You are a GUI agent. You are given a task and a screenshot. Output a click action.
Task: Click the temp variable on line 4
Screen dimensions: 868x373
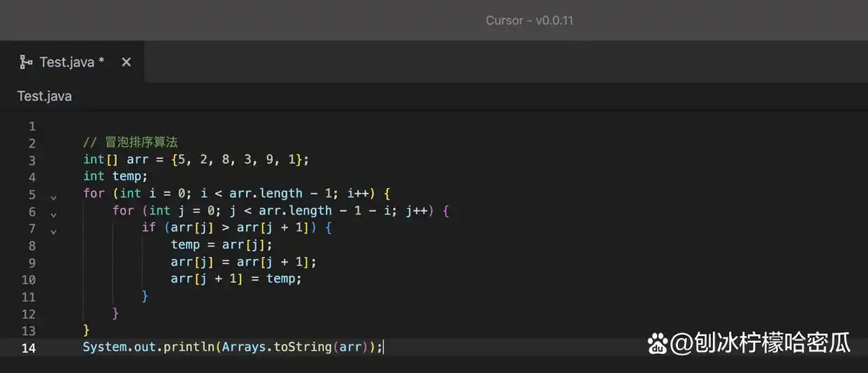click(x=129, y=177)
